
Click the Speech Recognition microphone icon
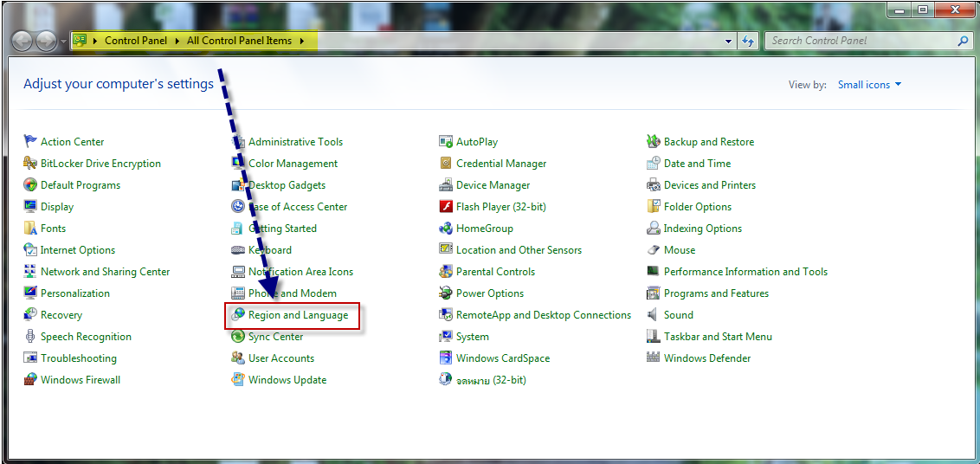tap(30, 337)
